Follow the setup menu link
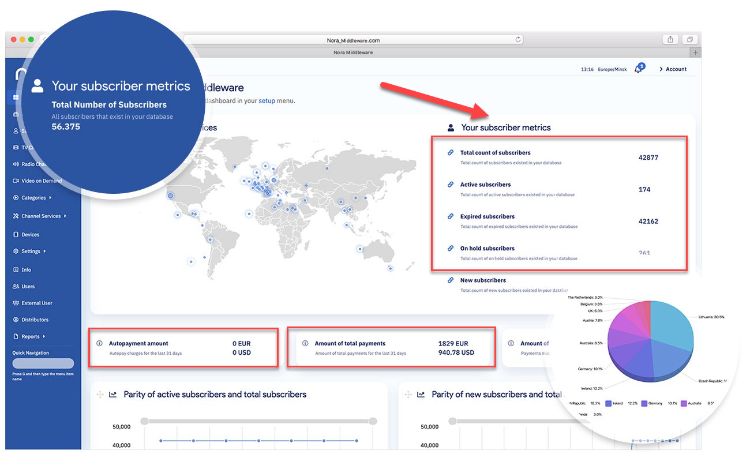 pyautogui.click(x=267, y=101)
